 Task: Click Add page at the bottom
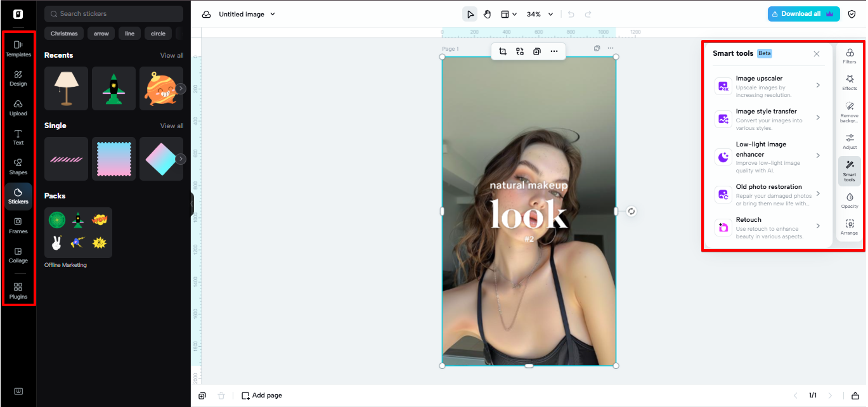click(262, 395)
